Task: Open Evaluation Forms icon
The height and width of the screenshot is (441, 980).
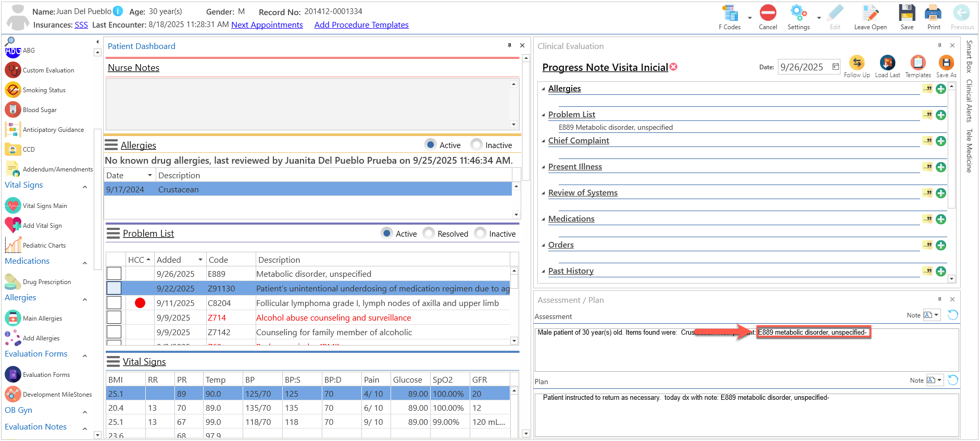Action: [12, 375]
